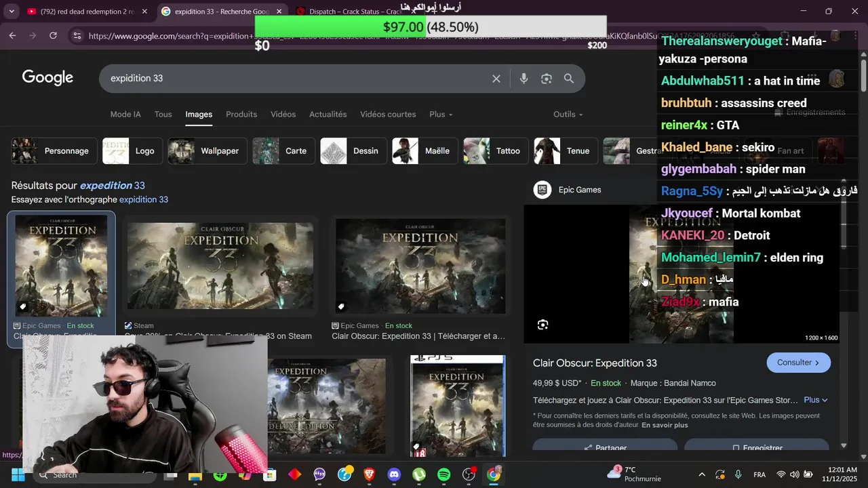Expand the Plus dropdown in search tabs
This screenshot has width=868, height=488.
click(x=441, y=114)
